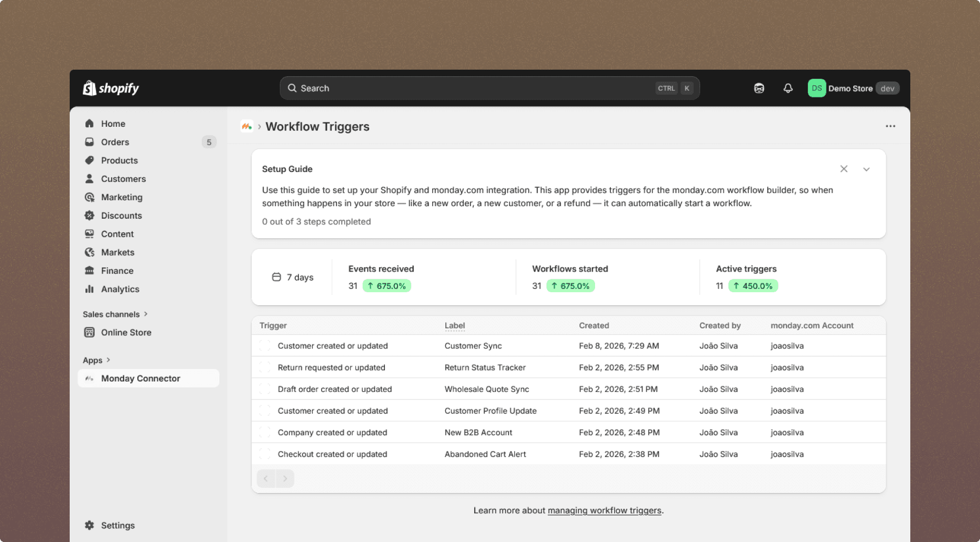This screenshot has width=980, height=542.
Task: Click the Trigger column header
Action: (273, 325)
